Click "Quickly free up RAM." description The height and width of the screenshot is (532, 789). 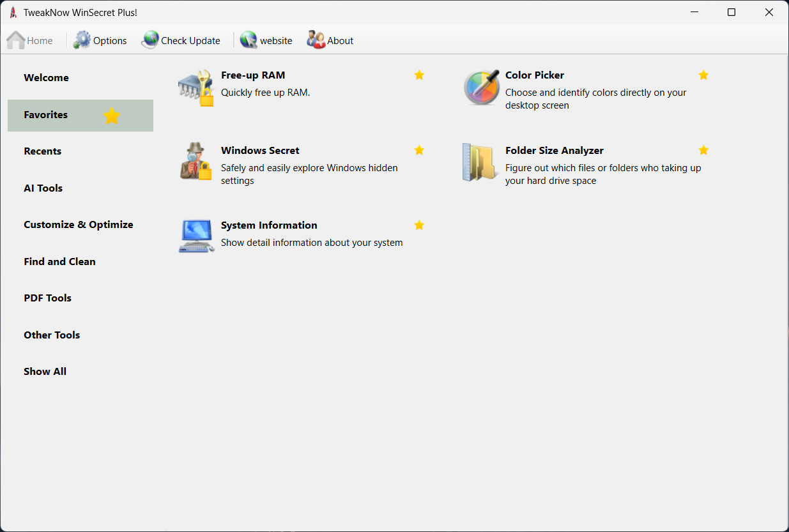[x=266, y=93]
